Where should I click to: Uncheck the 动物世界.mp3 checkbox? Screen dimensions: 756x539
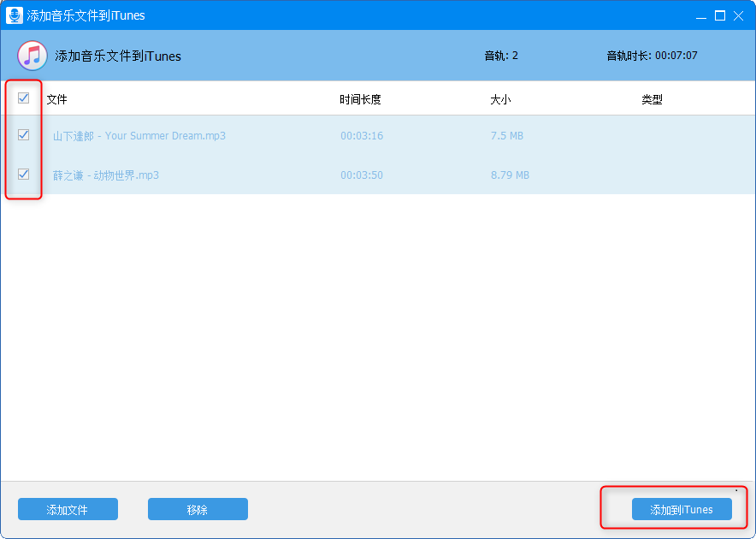point(23,174)
